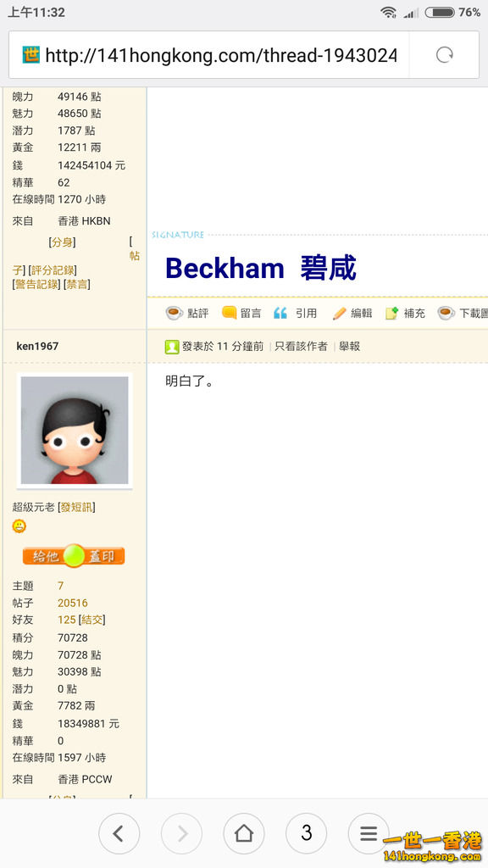
Task: Open the browser hamburger menu
Action: point(369,833)
